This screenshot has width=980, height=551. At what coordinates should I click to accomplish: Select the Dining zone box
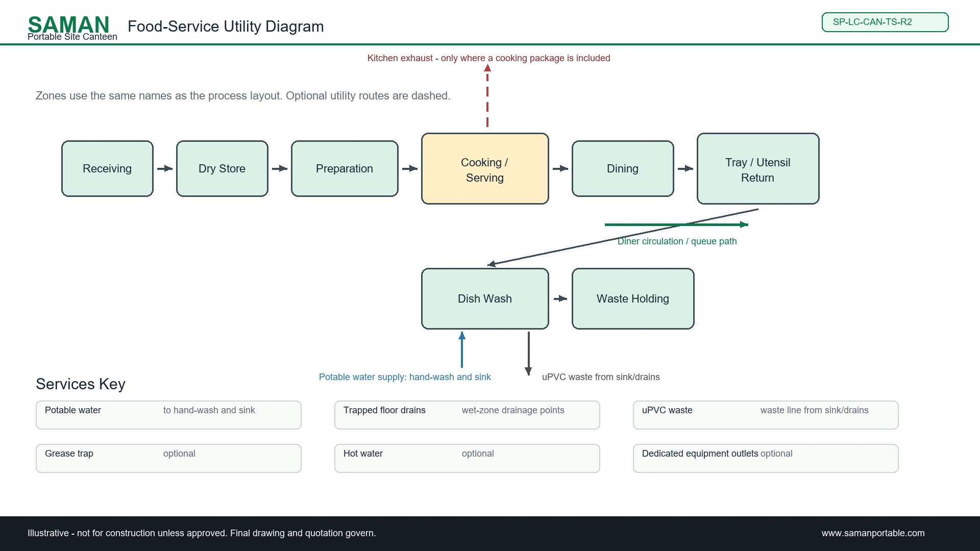pos(623,168)
